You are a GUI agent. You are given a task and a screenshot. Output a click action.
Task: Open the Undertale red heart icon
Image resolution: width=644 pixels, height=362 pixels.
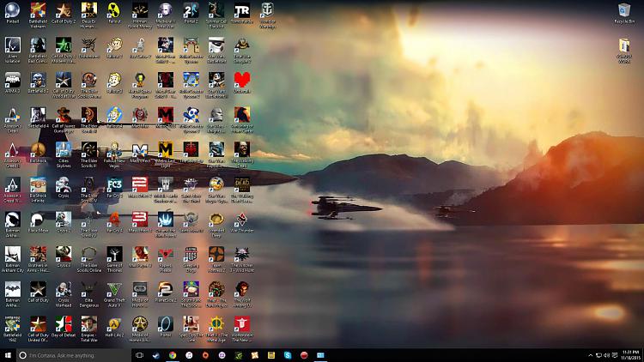242,83
